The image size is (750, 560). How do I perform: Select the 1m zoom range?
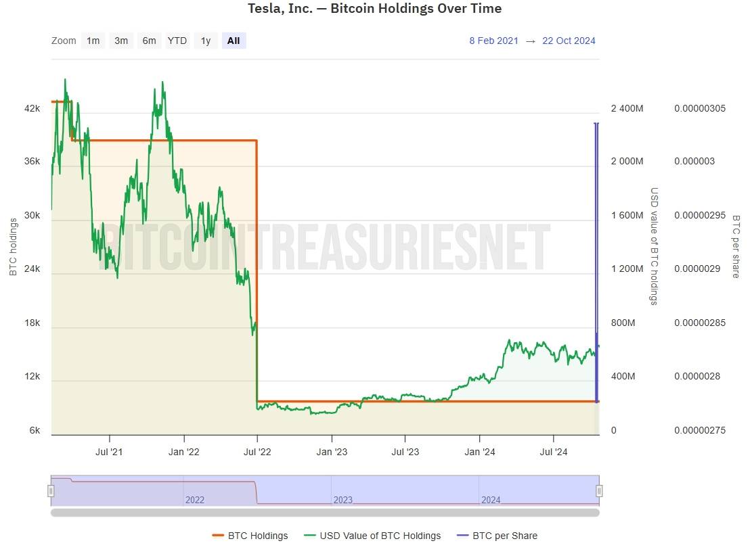coord(93,41)
